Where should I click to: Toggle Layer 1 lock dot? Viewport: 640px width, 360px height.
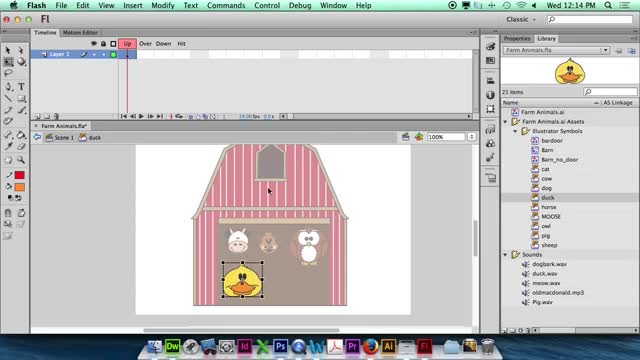coord(104,54)
